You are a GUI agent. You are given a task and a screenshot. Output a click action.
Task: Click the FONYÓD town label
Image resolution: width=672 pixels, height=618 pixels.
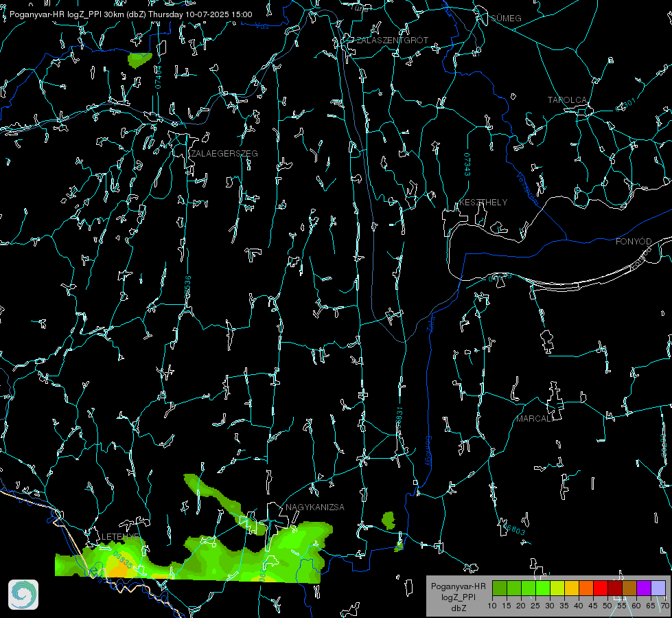634,242
